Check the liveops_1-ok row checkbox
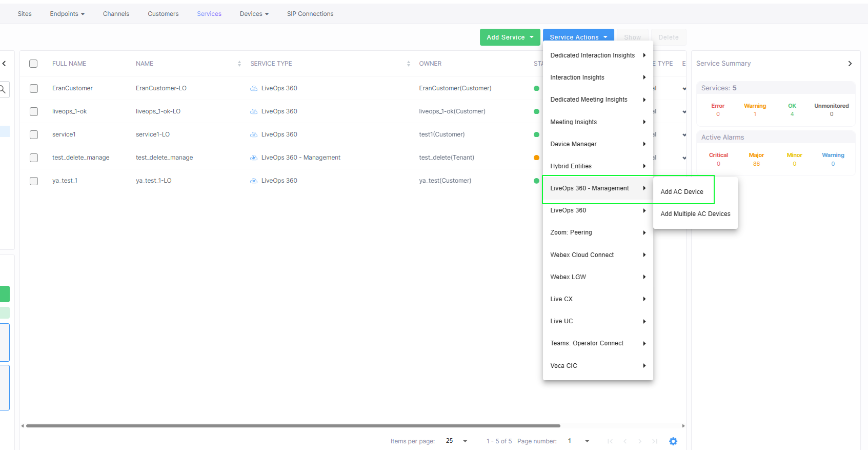Screen dimensions: 868x450 (34, 111)
